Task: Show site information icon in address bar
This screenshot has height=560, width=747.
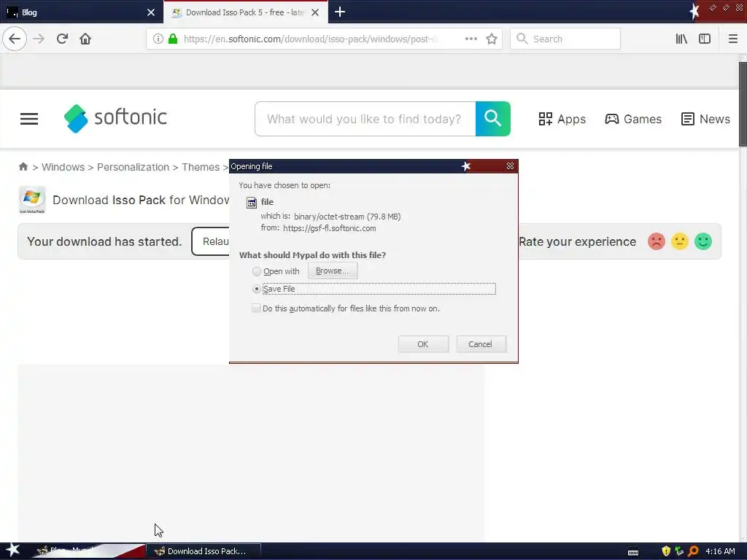Action: tap(158, 39)
